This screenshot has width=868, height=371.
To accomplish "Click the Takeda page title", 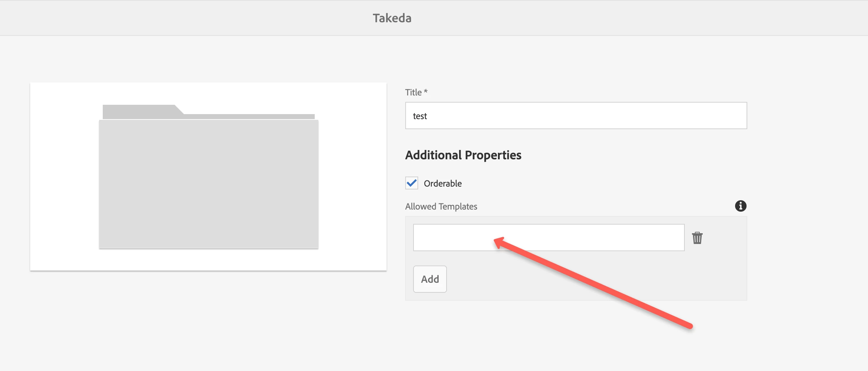I will (392, 18).
